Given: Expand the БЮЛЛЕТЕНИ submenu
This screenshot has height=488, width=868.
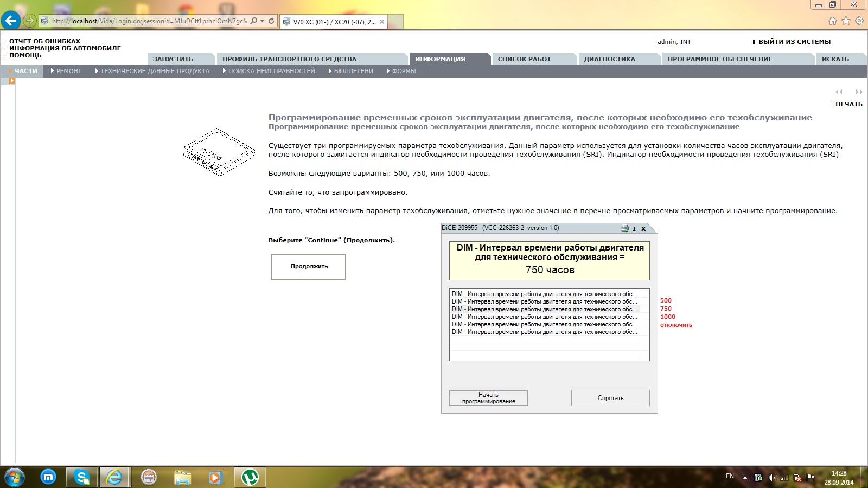Looking at the screenshot, I should (350, 71).
